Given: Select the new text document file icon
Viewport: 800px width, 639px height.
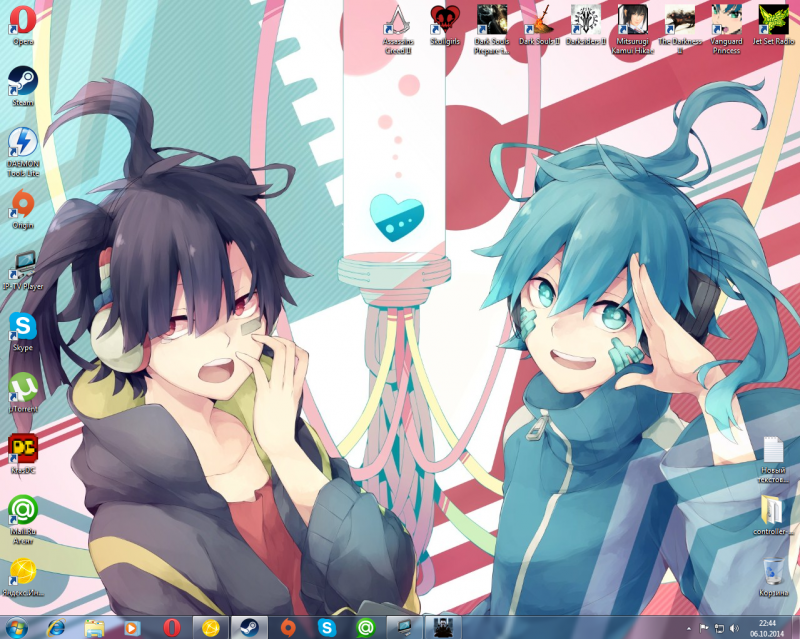Looking at the screenshot, I should (773, 459).
